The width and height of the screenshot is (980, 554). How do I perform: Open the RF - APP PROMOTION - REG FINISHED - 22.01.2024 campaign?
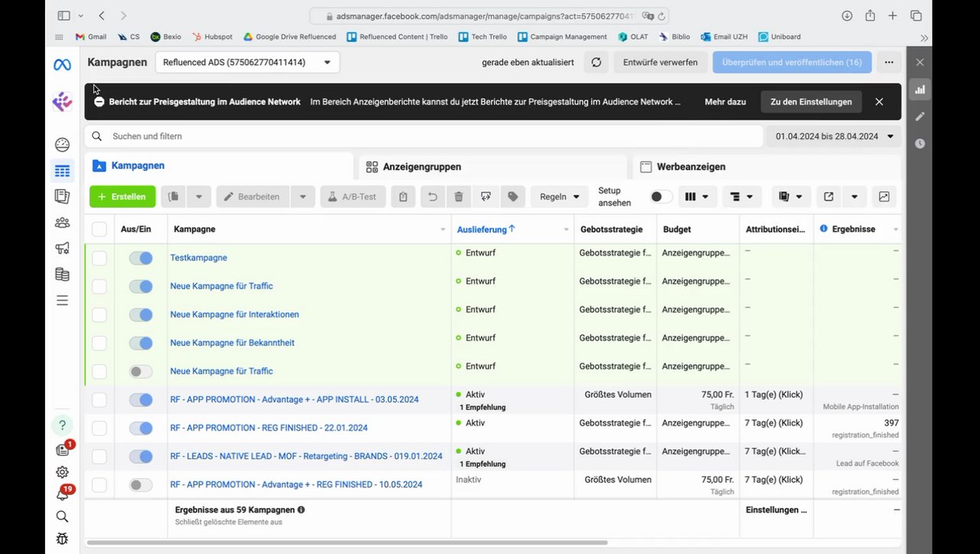pyautogui.click(x=269, y=428)
